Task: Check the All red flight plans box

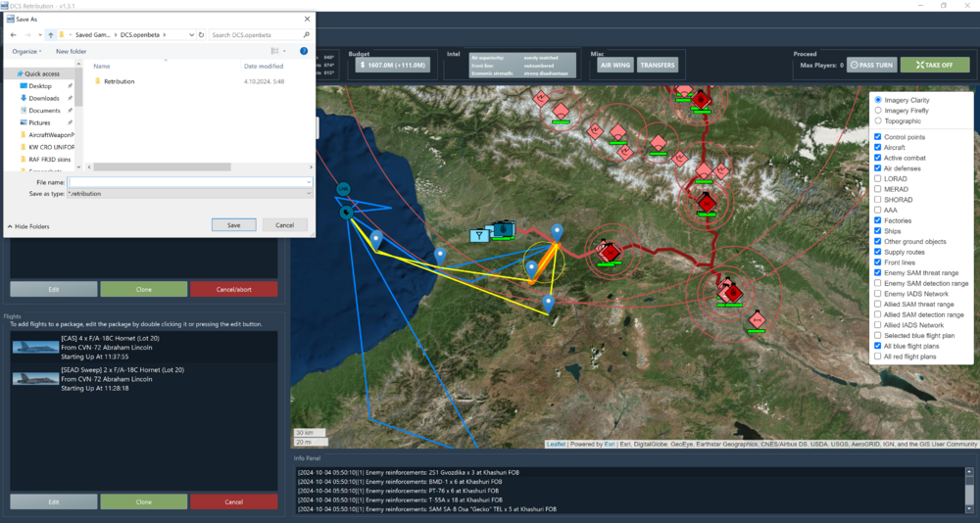Action: point(878,357)
